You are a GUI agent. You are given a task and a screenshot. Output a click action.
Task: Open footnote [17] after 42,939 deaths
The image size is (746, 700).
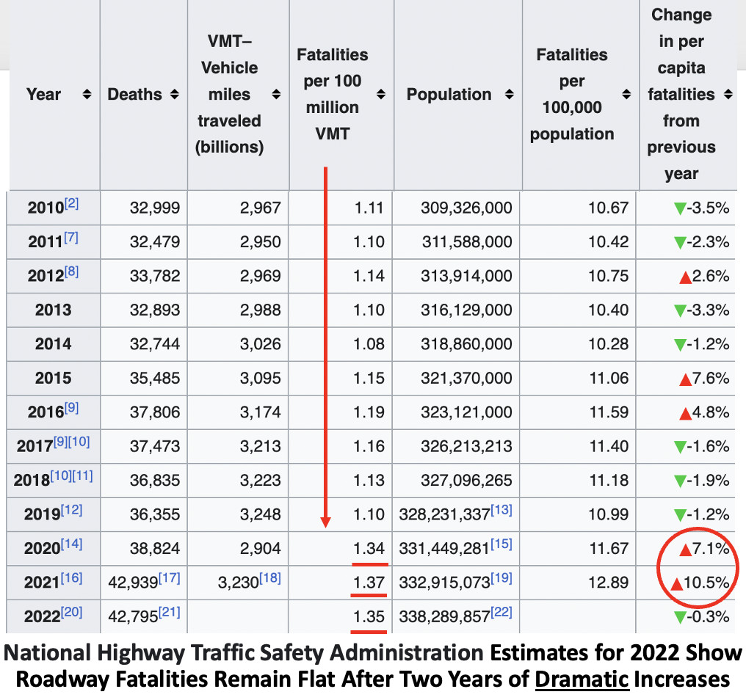pos(170,578)
